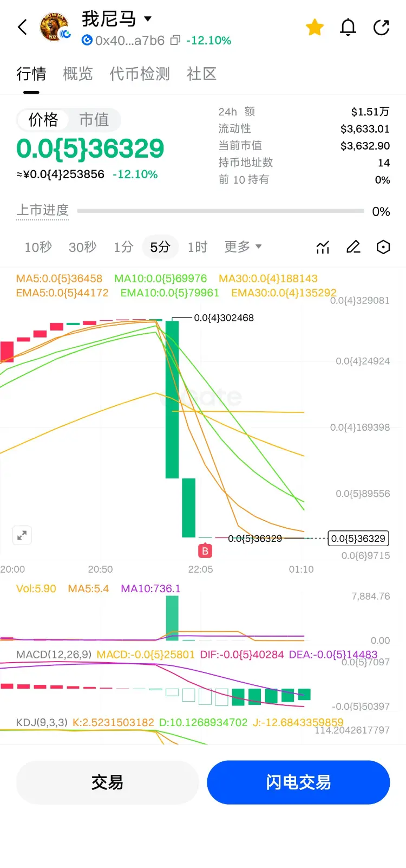The height and width of the screenshot is (868, 406).
Task: Tap the current price tag 0.0{5}36329
Action: click(358, 539)
